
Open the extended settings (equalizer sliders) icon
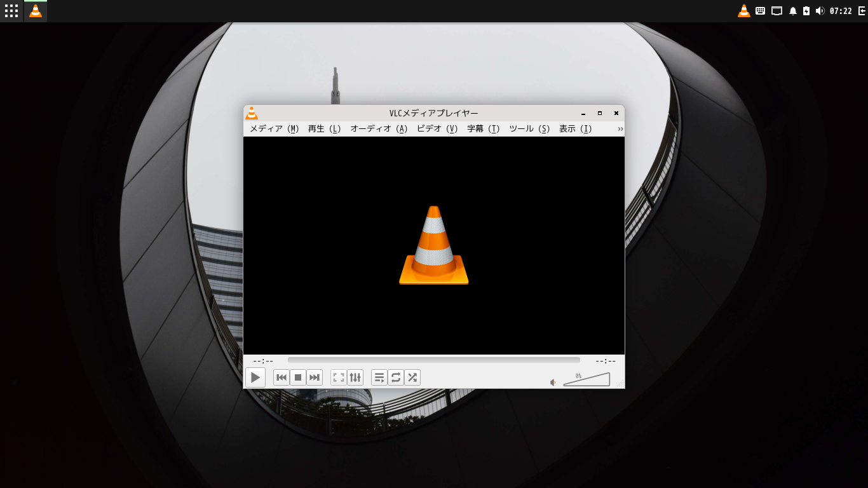pyautogui.click(x=355, y=377)
